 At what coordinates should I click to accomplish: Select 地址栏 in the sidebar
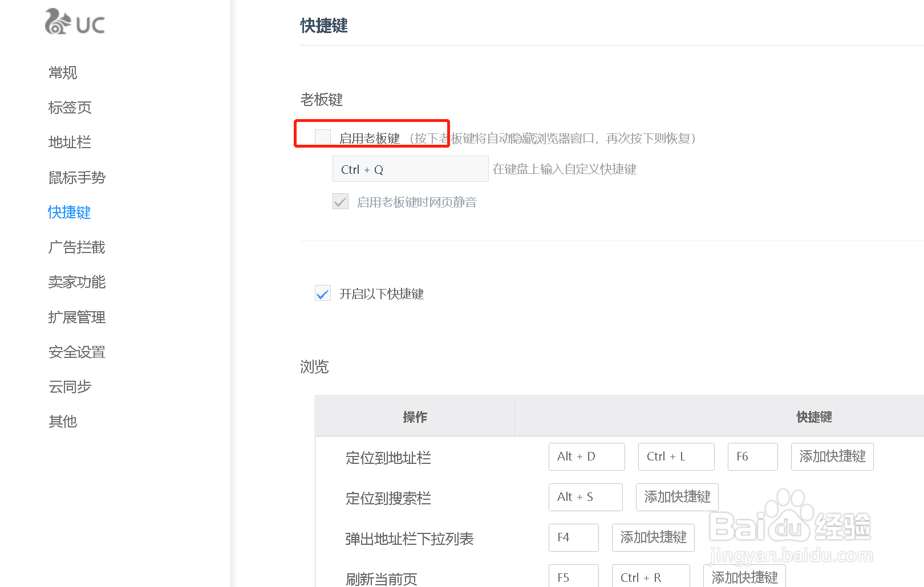click(69, 142)
